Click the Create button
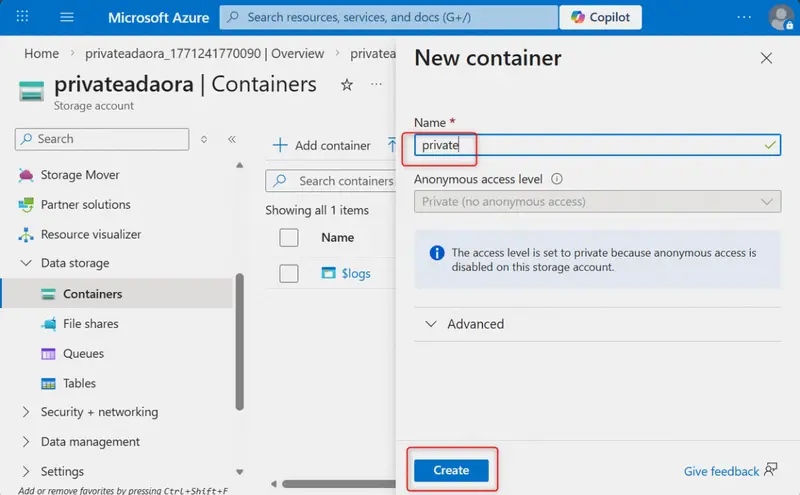The width and height of the screenshot is (800, 495). pyautogui.click(x=451, y=471)
